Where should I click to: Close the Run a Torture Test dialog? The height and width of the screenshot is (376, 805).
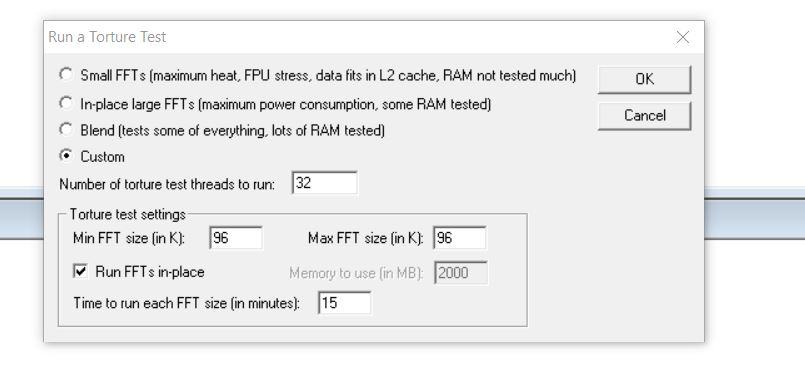pos(682,37)
